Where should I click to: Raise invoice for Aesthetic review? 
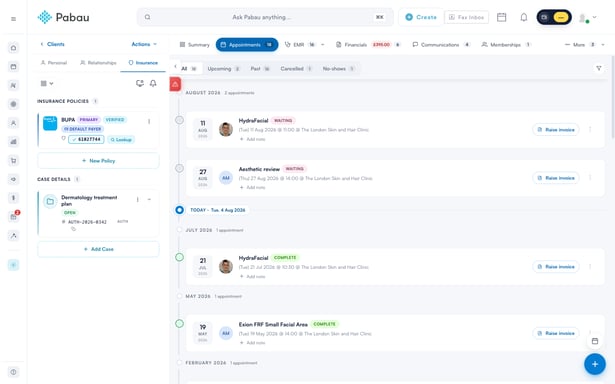coord(556,178)
